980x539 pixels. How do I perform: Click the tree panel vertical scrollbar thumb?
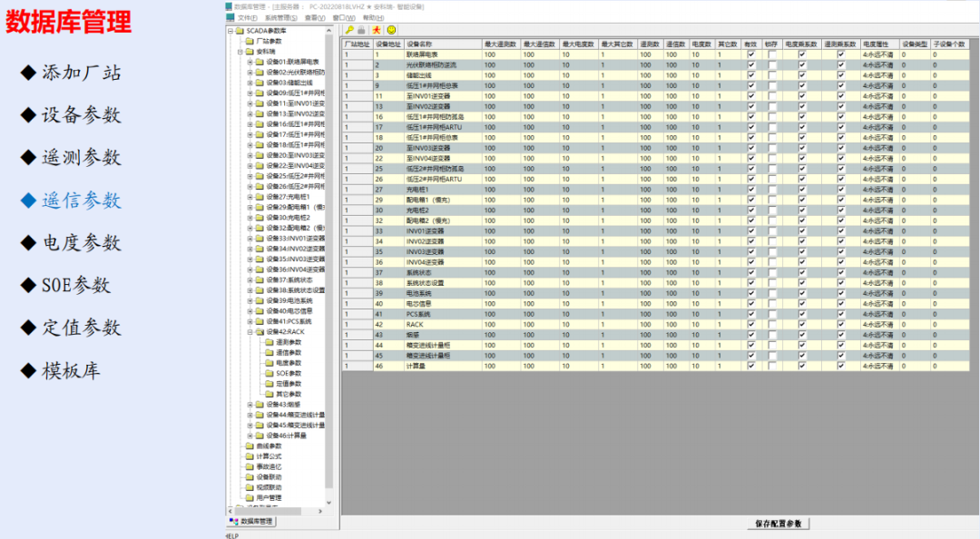(328, 262)
